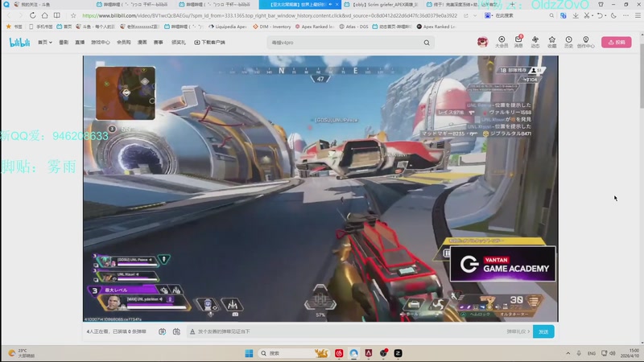
Task: Open the browser reading mode book icon
Action: (56, 15)
